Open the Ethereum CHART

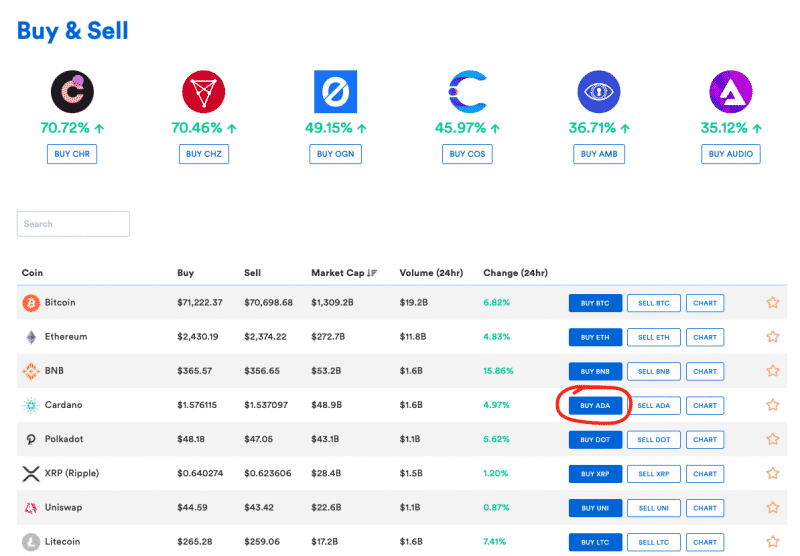pos(705,337)
